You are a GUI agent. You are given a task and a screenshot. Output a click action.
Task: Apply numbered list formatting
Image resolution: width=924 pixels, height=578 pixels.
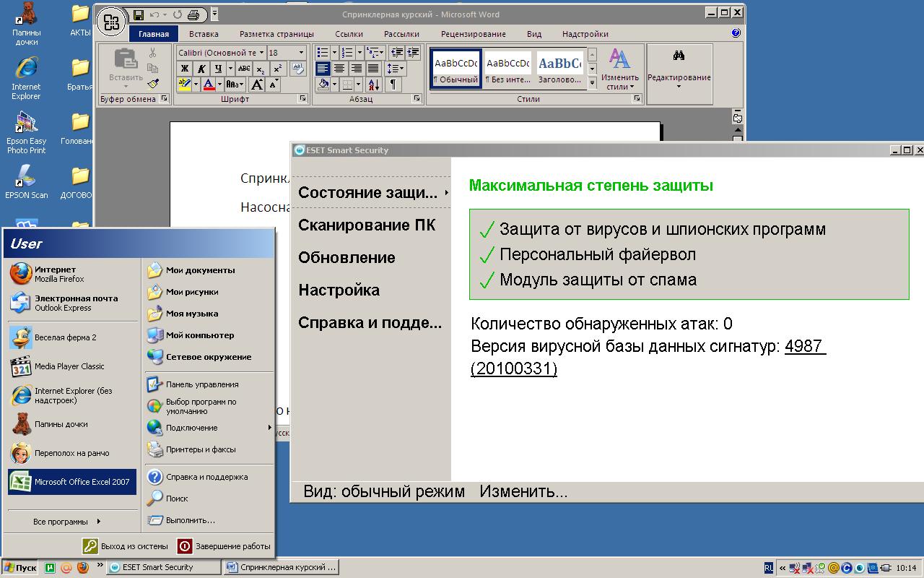[x=347, y=53]
